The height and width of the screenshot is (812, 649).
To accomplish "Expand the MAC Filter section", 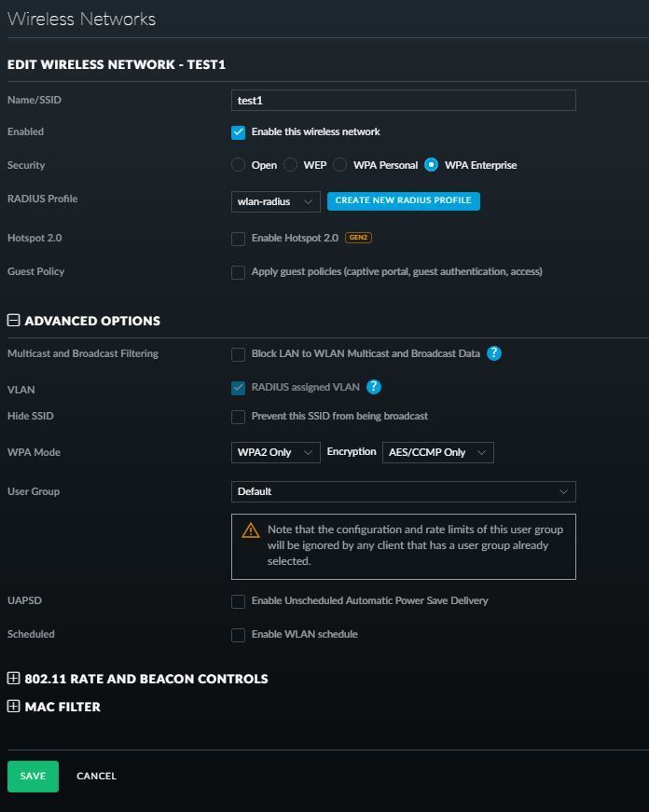I will tap(13, 707).
